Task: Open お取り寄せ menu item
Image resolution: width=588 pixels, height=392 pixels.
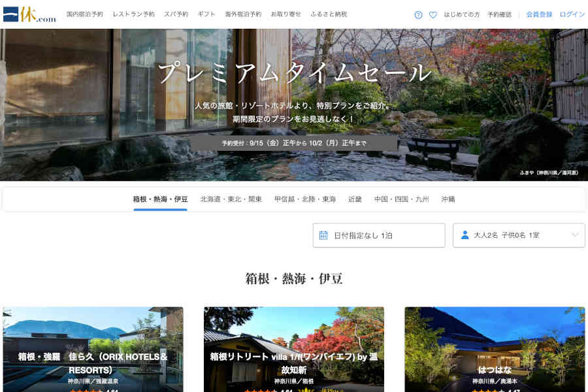Action: pyautogui.click(x=286, y=14)
